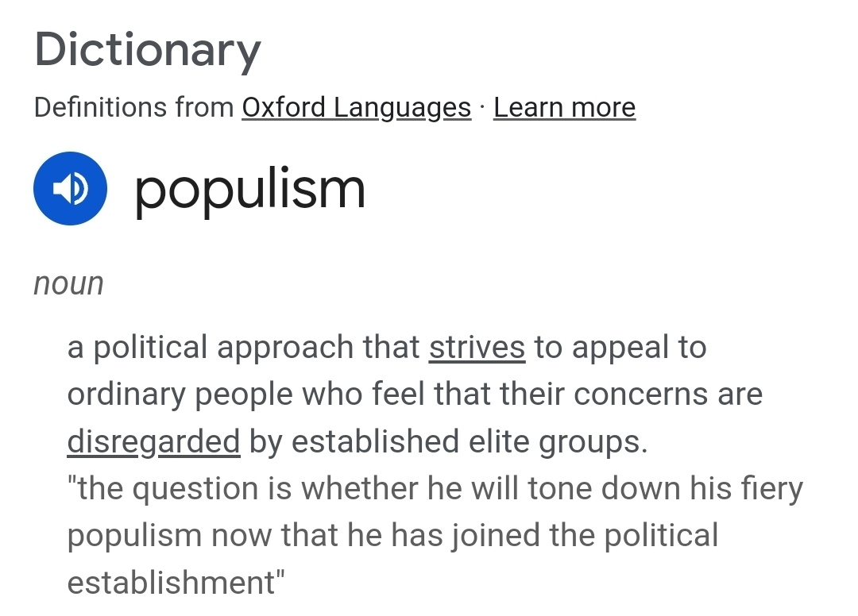Click the Dictionary heading
The height and width of the screenshot is (616, 858).
click(x=148, y=49)
